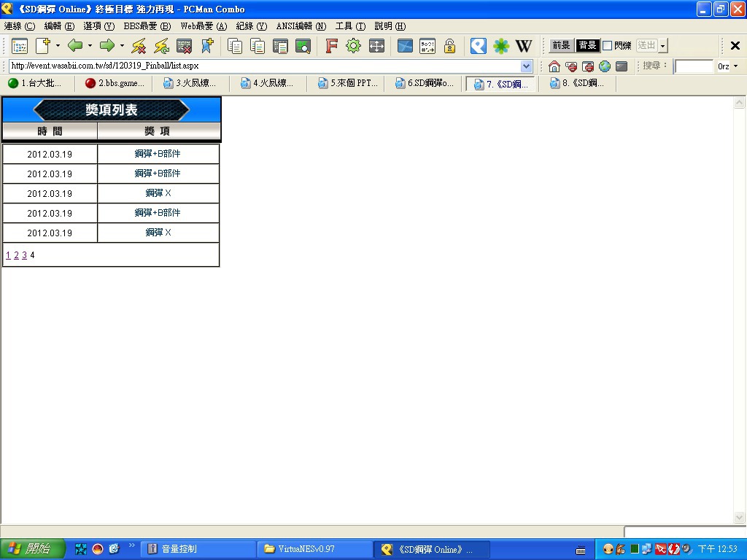This screenshot has height=560, width=747.
Task: Switch to tab 2.bbs.game...
Action: click(115, 83)
